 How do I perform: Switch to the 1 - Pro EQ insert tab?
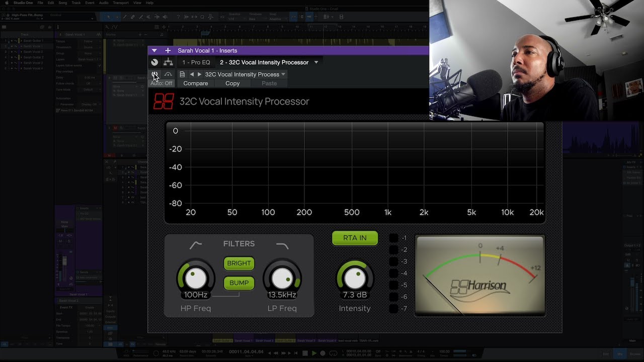coord(196,62)
